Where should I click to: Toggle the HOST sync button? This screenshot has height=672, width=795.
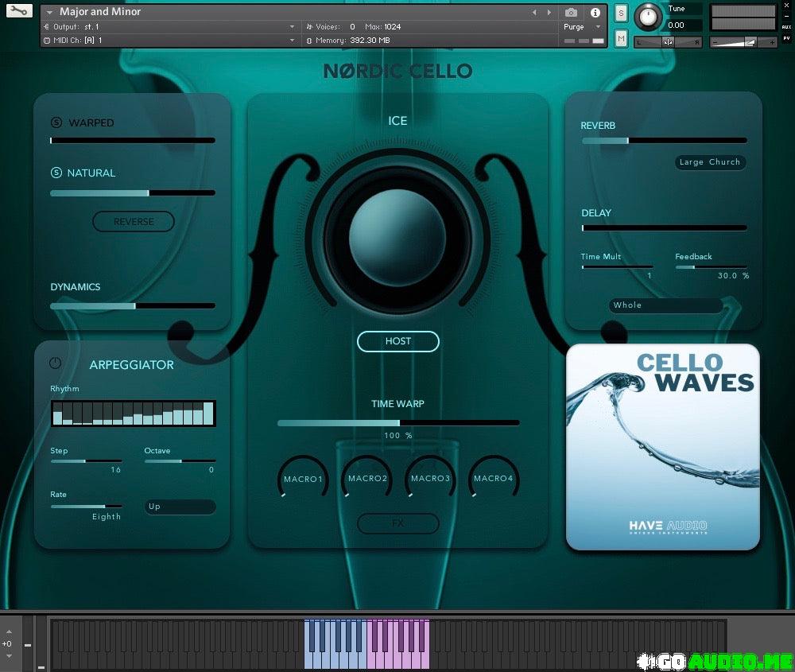coord(398,341)
